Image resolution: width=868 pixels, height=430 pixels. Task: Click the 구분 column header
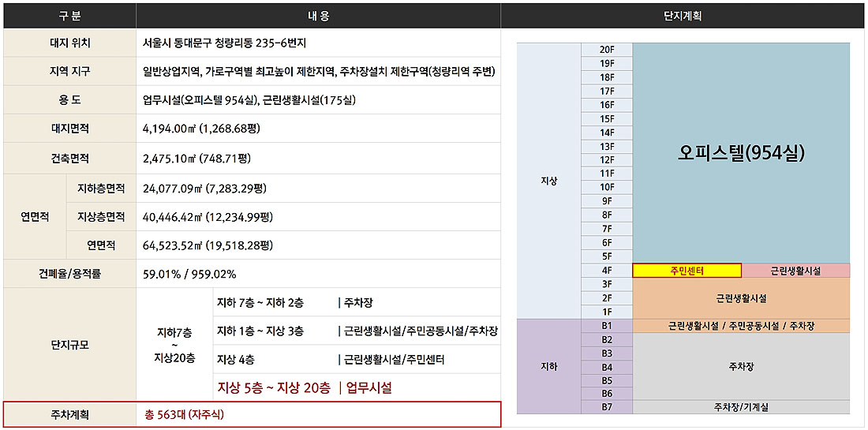[x=69, y=16]
